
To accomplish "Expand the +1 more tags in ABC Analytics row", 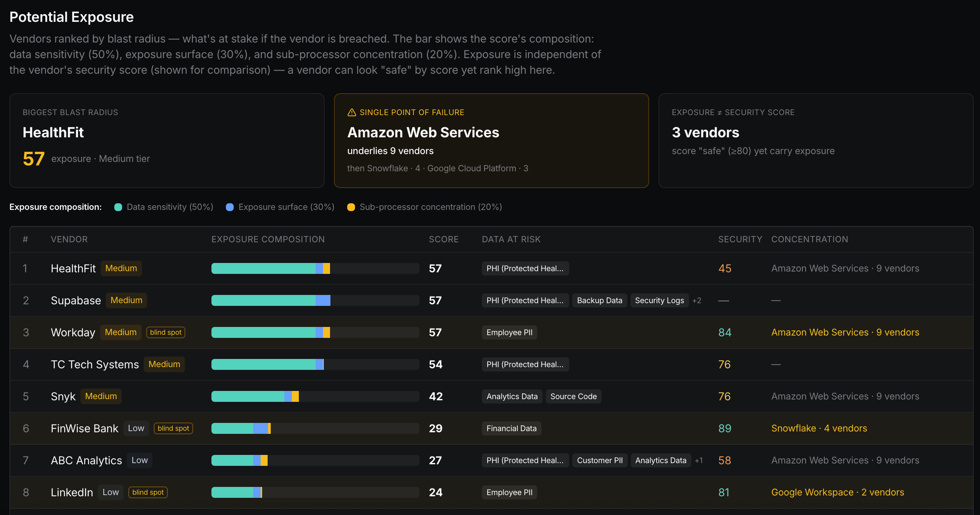I will 699,460.
